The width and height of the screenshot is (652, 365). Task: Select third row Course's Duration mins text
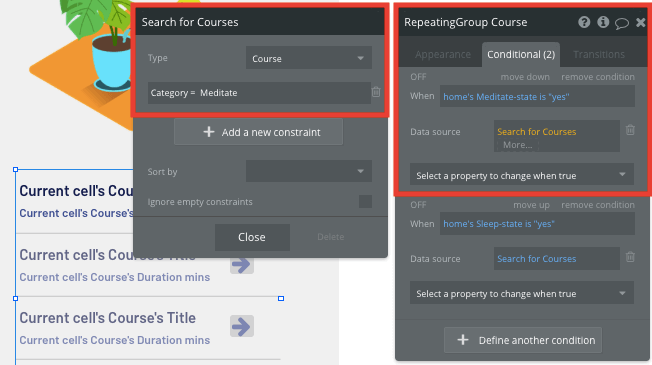point(114,340)
